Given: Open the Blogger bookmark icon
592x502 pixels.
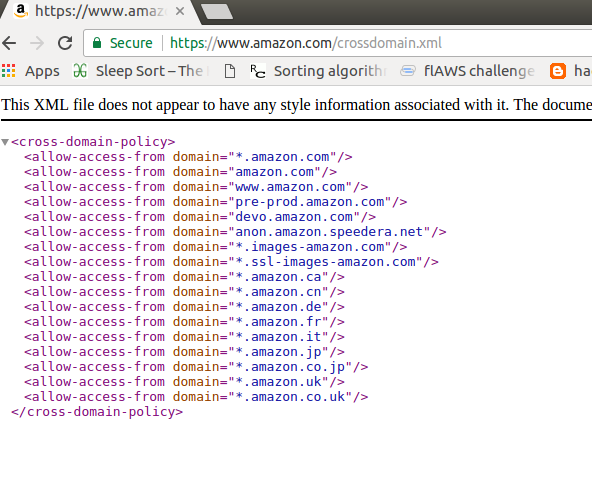Looking at the screenshot, I should [x=558, y=71].
